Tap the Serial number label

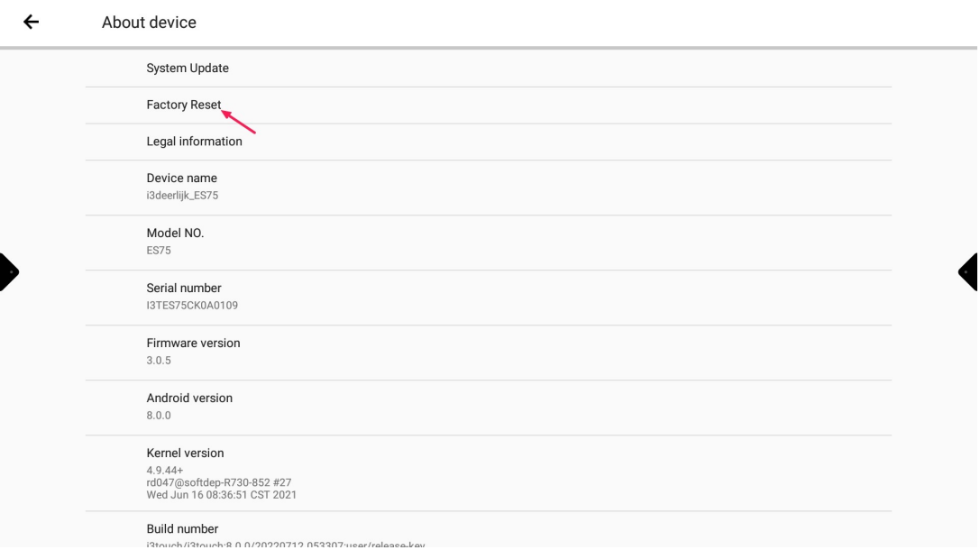pyautogui.click(x=184, y=289)
